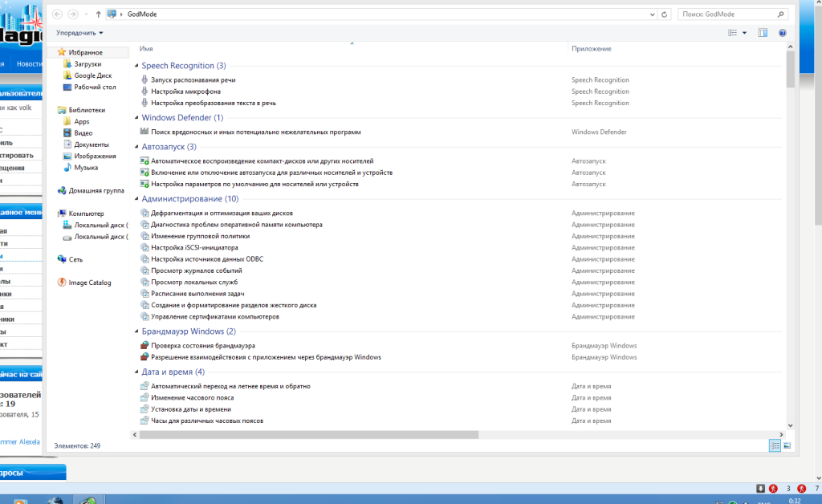Click the Компьютер icon in sidebar
Image resolution: width=822 pixels, height=504 pixels.
(61, 213)
